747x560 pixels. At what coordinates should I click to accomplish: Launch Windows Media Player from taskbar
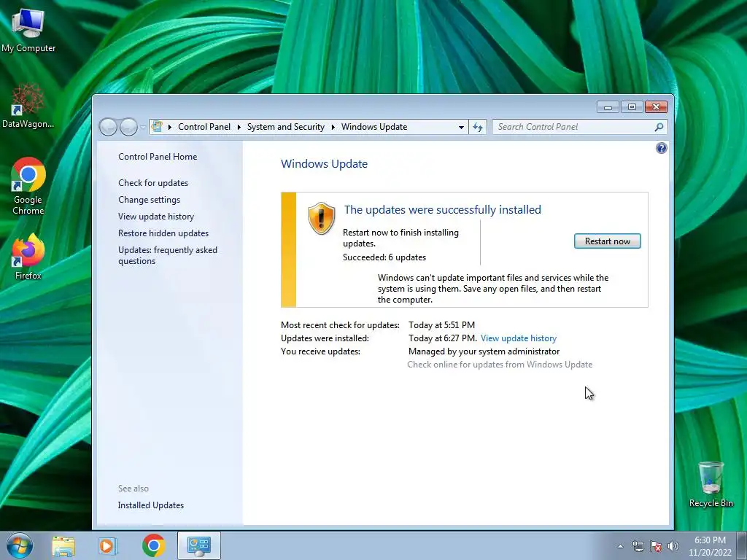click(108, 545)
